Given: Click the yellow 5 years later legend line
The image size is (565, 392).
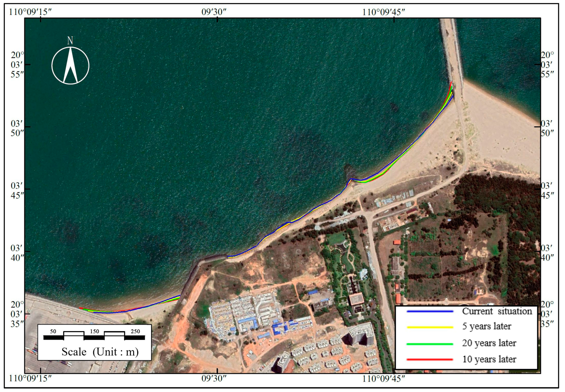Looking at the screenshot, I should [x=430, y=327].
